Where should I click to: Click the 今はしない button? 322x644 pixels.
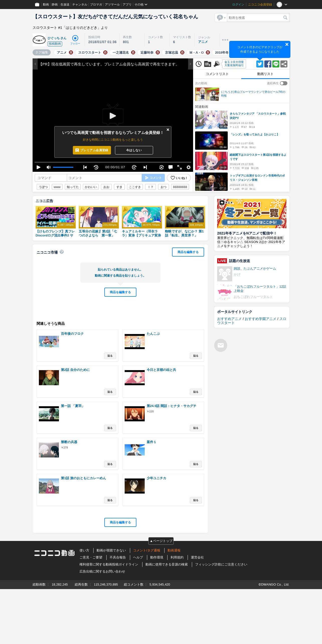(x=134, y=150)
